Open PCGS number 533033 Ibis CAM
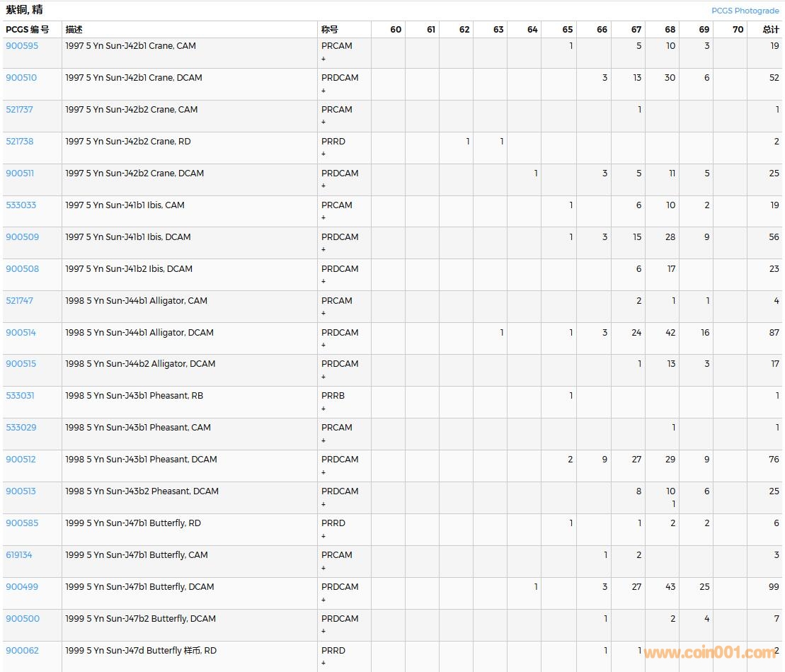Viewport: 785px width, 672px height. 21,205
